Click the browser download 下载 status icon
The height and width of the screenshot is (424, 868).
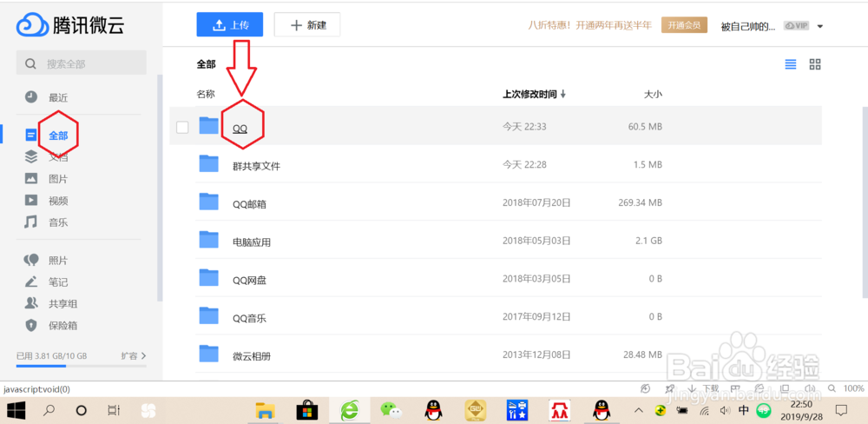[703, 388]
